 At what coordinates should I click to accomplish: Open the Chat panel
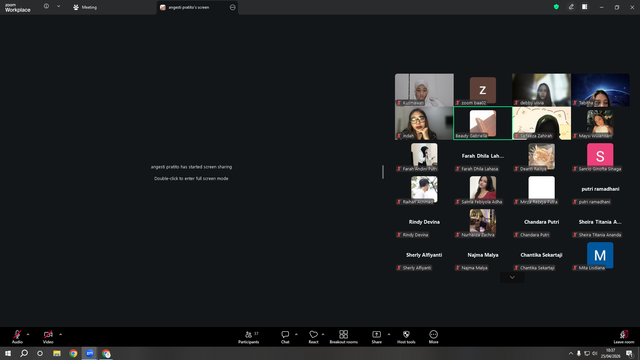coord(285,337)
